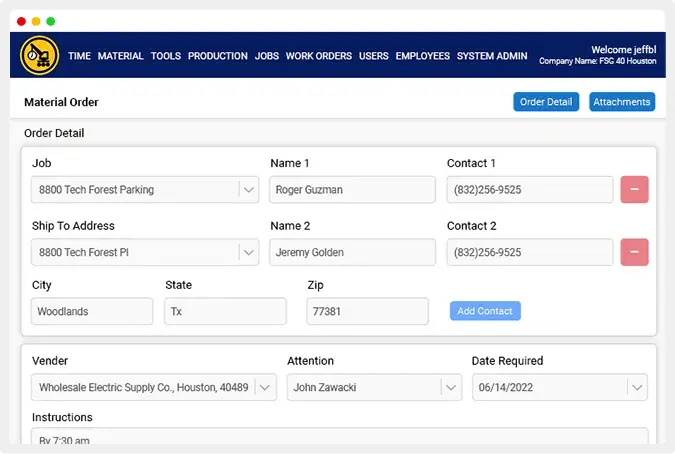Click the Instructions text box
The image size is (675, 454).
pyautogui.click(x=339, y=435)
